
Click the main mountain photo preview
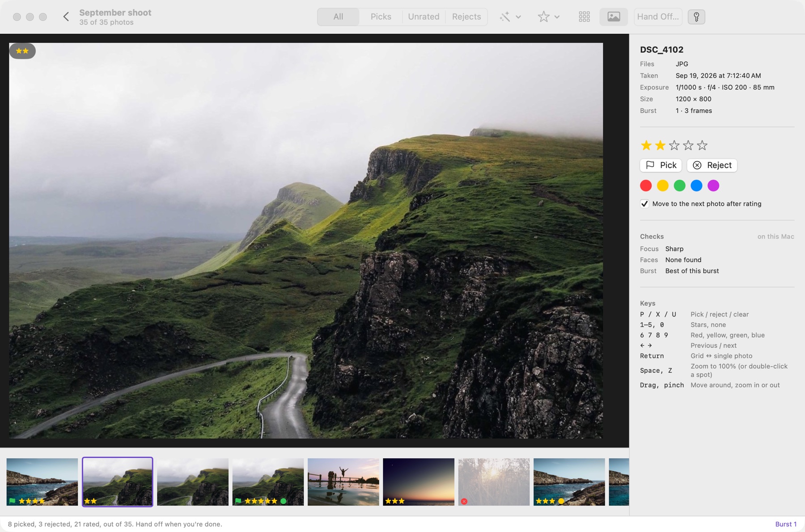pos(306,241)
